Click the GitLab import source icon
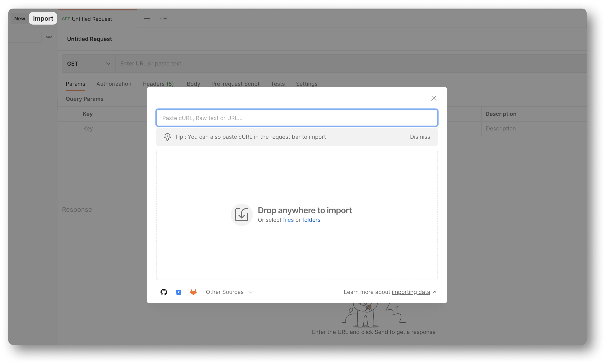The height and width of the screenshot is (364, 606). (x=194, y=292)
